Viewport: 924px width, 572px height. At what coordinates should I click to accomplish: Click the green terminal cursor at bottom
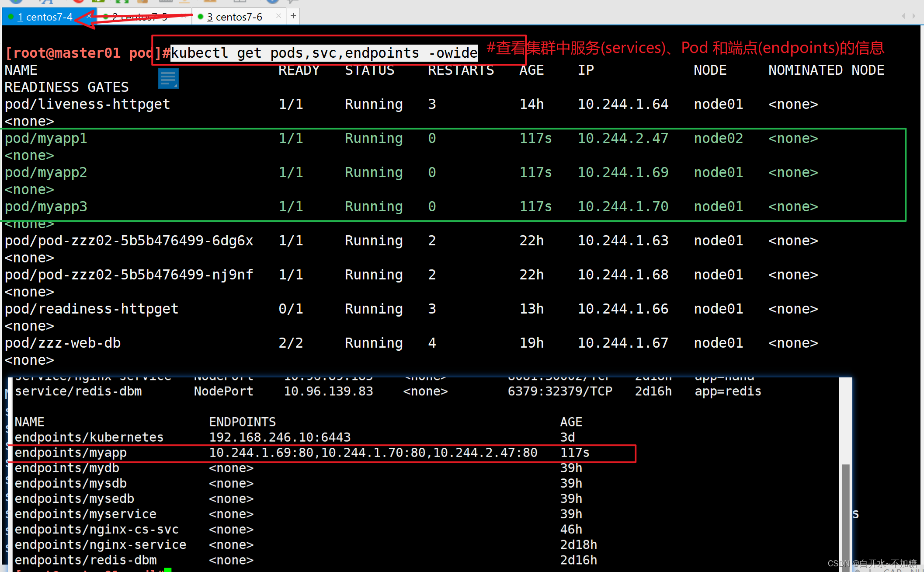coord(167,570)
